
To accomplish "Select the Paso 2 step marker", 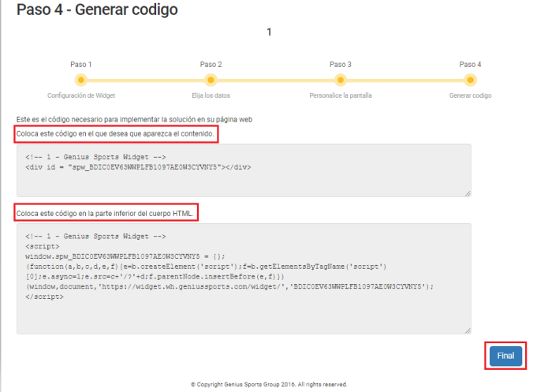I will point(211,80).
